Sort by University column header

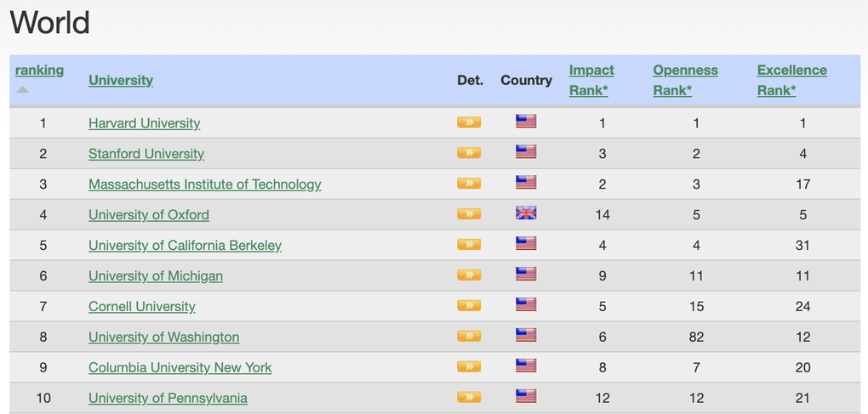pyautogui.click(x=121, y=80)
